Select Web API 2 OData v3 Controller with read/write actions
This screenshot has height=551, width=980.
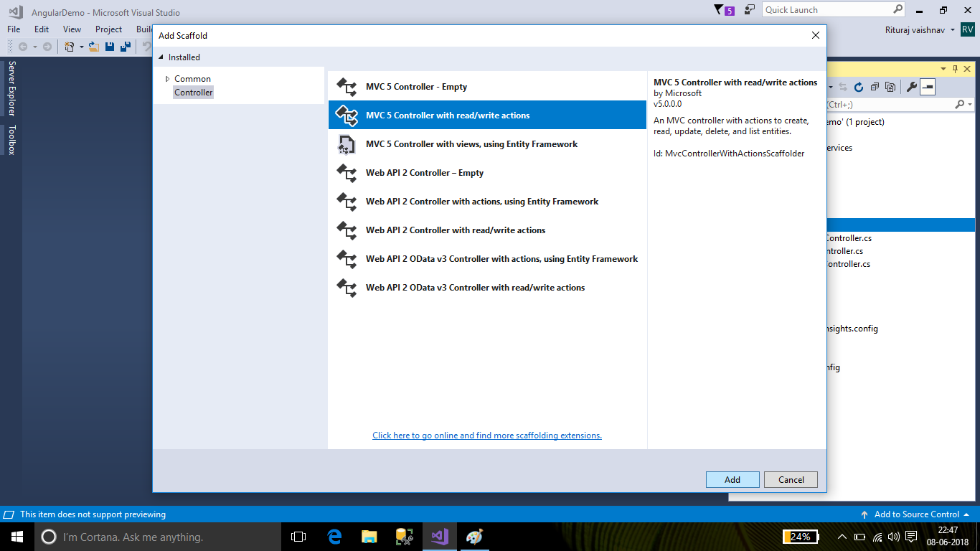click(x=487, y=288)
